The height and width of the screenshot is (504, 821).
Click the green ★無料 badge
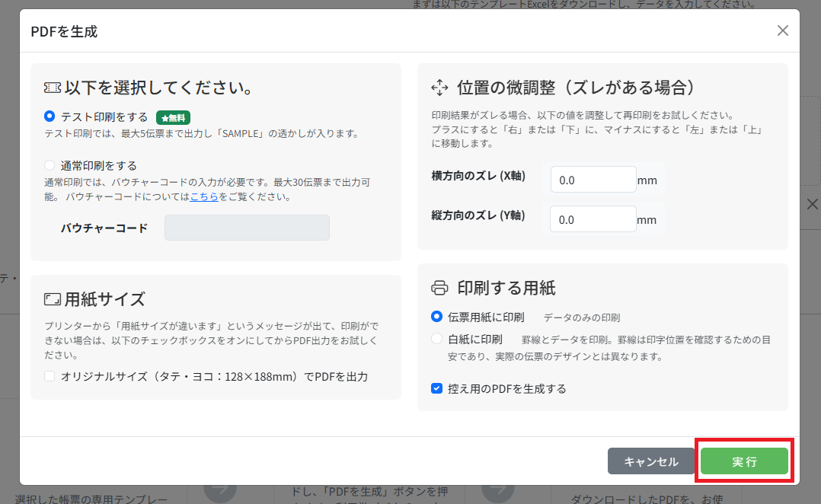click(x=173, y=117)
